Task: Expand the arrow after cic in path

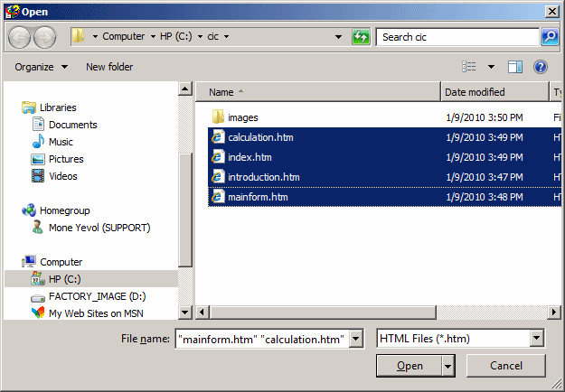Action: [x=226, y=36]
